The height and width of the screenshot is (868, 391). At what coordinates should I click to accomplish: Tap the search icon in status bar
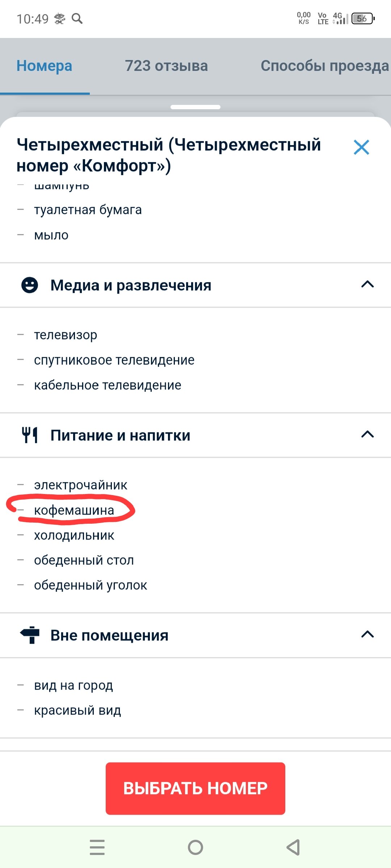tap(77, 18)
